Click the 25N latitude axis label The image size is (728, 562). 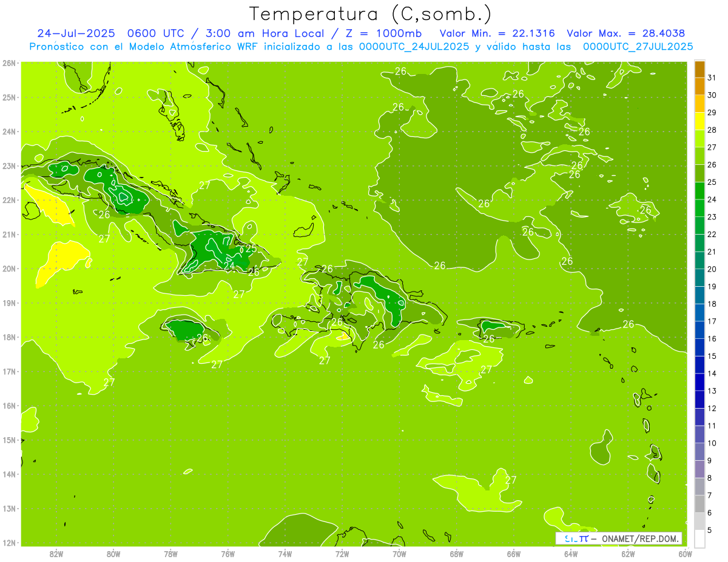pos(8,97)
